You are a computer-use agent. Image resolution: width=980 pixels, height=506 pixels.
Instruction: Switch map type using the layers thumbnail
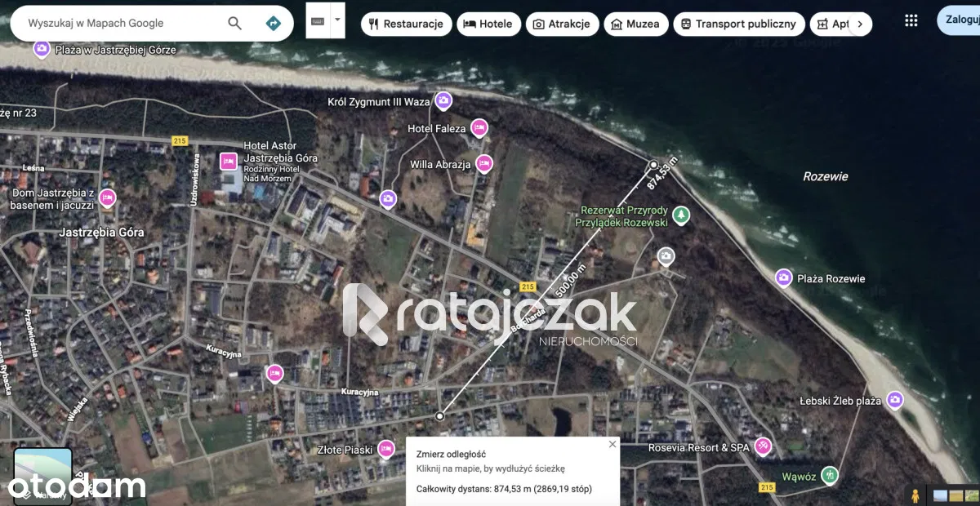pos(42,475)
